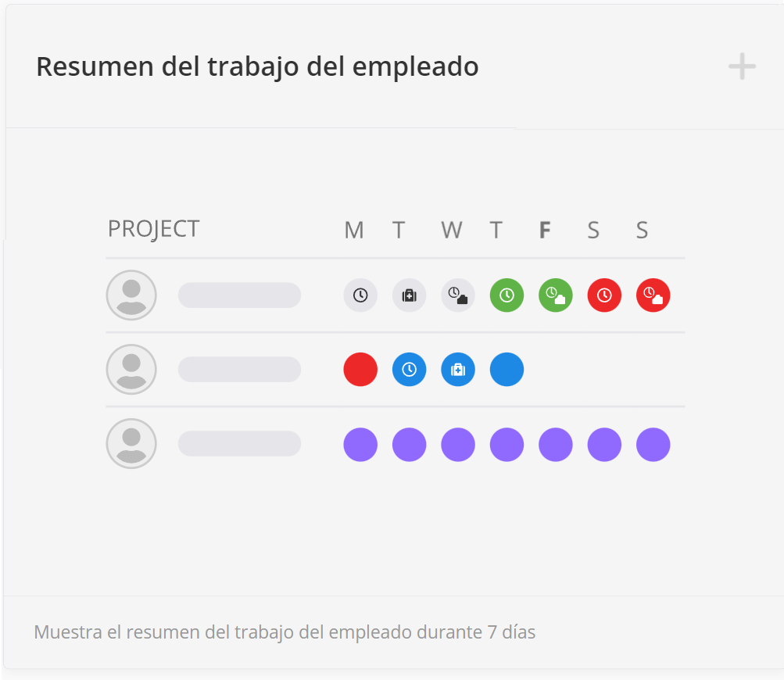Click the first employee avatar
Image resolution: width=784 pixels, height=680 pixels.
pyautogui.click(x=131, y=295)
